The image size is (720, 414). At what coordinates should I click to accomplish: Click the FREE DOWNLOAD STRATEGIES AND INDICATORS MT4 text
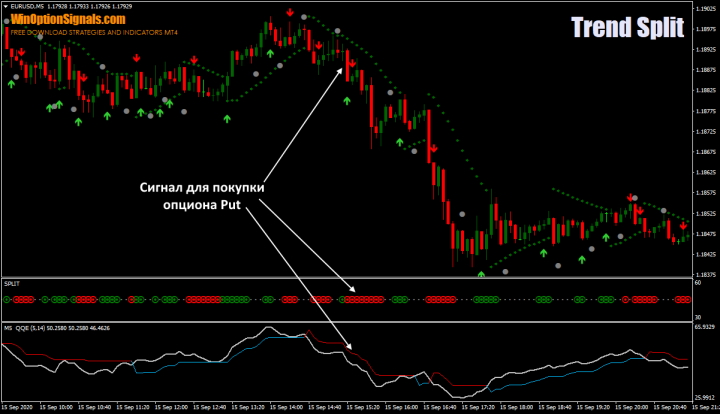(92, 32)
